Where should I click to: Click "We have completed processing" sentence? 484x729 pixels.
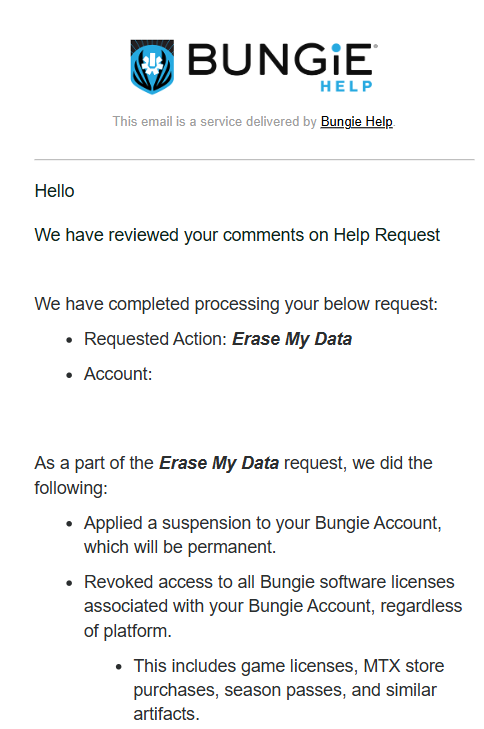tap(236, 304)
